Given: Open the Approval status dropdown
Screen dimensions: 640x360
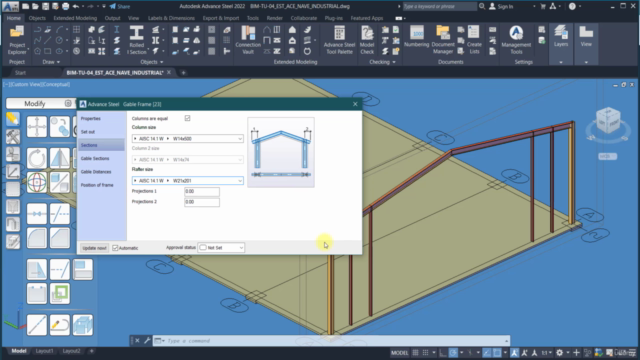Looking at the screenshot, I should 221,248.
